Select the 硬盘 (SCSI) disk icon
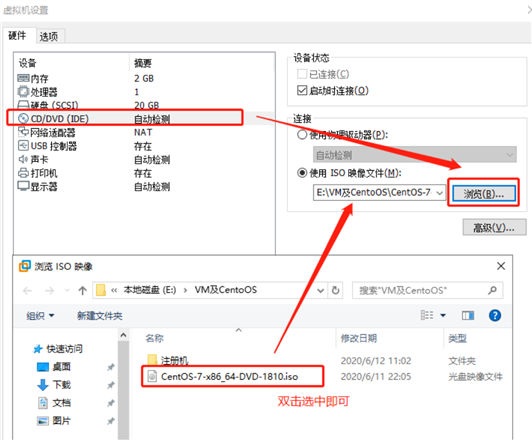532x447 pixels. (23, 105)
